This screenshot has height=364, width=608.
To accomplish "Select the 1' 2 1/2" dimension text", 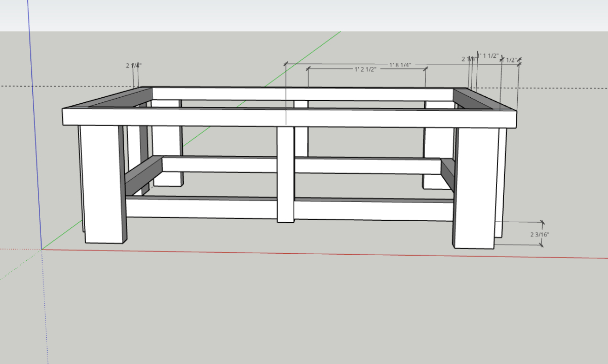I will 365,69.
